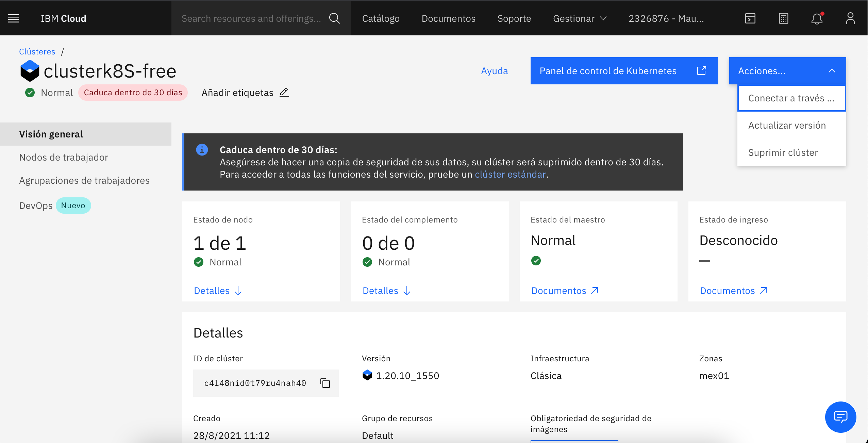Open Agrupaciones de trabajadores section
The width and height of the screenshot is (868, 443).
click(x=84, y=180)
